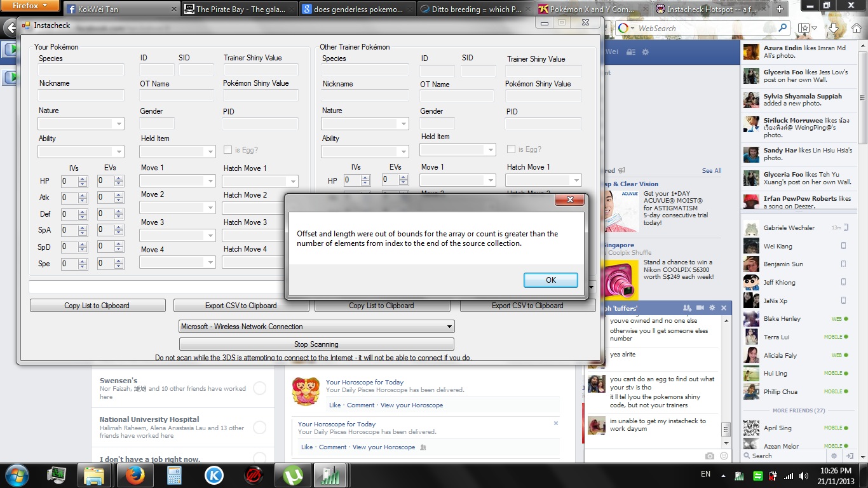Hide the Facebook chat sidebar
Image resolution: width=868 pixels, height=488 pixels.
tap(850, 456)
